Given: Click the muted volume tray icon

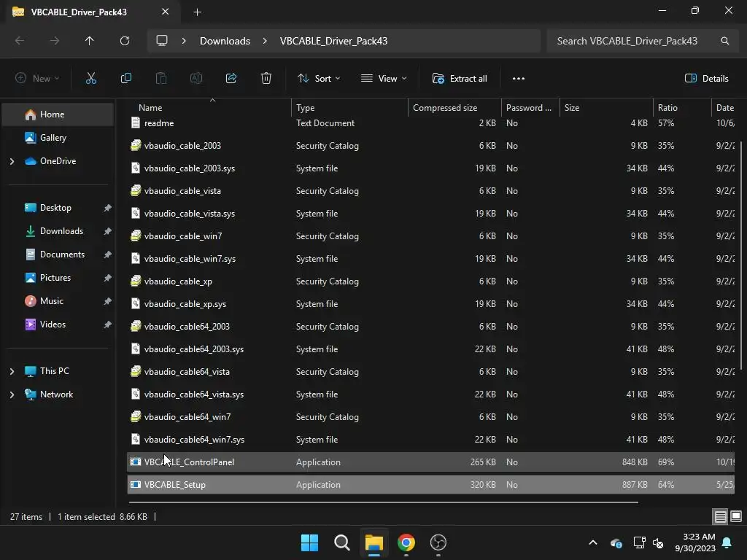Looking at the screenshot, I should (x=658, y=542).
